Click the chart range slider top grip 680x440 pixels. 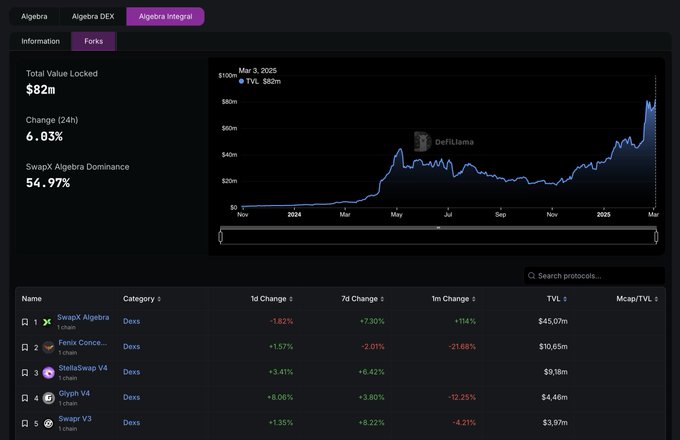click(x=438, y=228)
